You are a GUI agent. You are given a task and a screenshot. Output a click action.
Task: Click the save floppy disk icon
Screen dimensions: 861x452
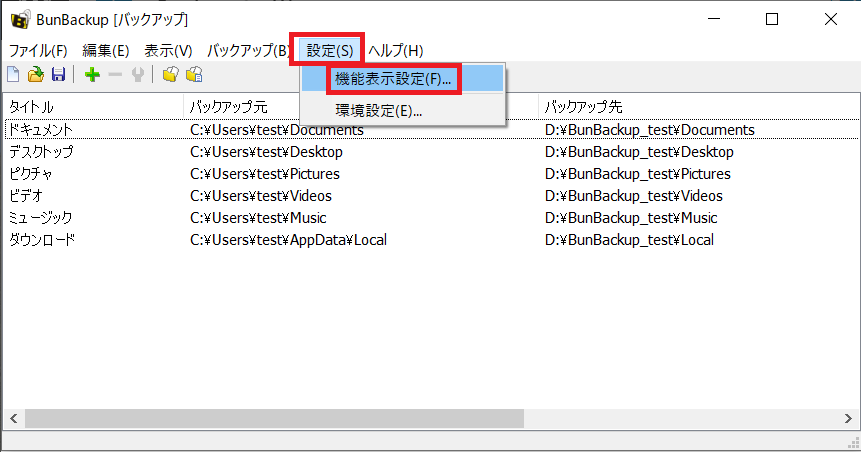click(x=58, y=74)
